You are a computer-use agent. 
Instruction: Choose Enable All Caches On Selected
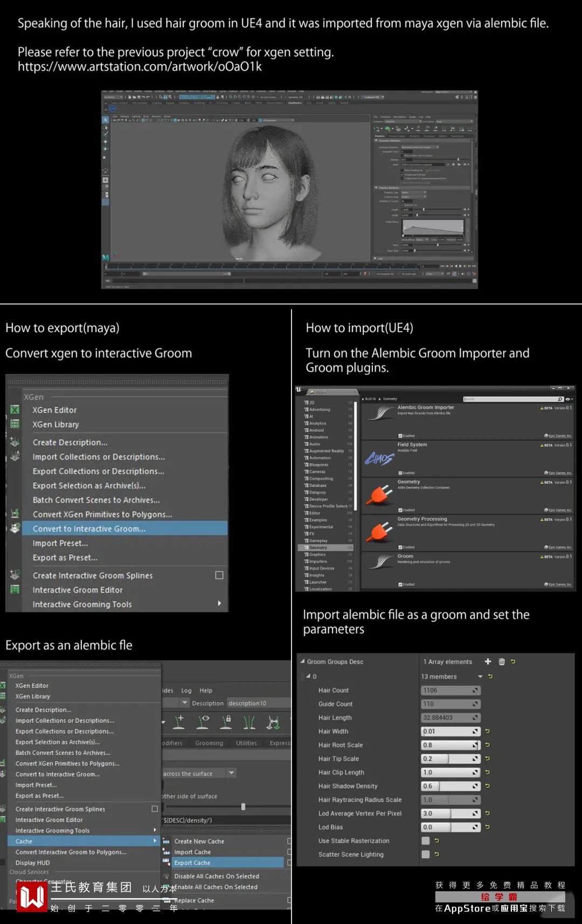[216, 887]
